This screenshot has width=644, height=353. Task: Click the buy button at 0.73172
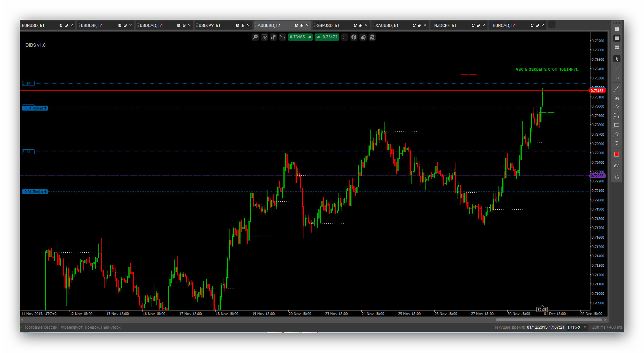[327, 37]
